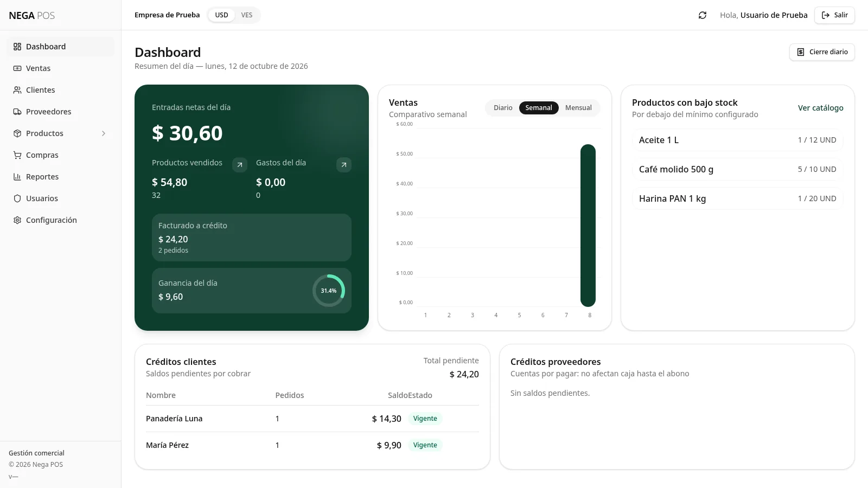Click the Usuarios shield icon

click(17, 198)
